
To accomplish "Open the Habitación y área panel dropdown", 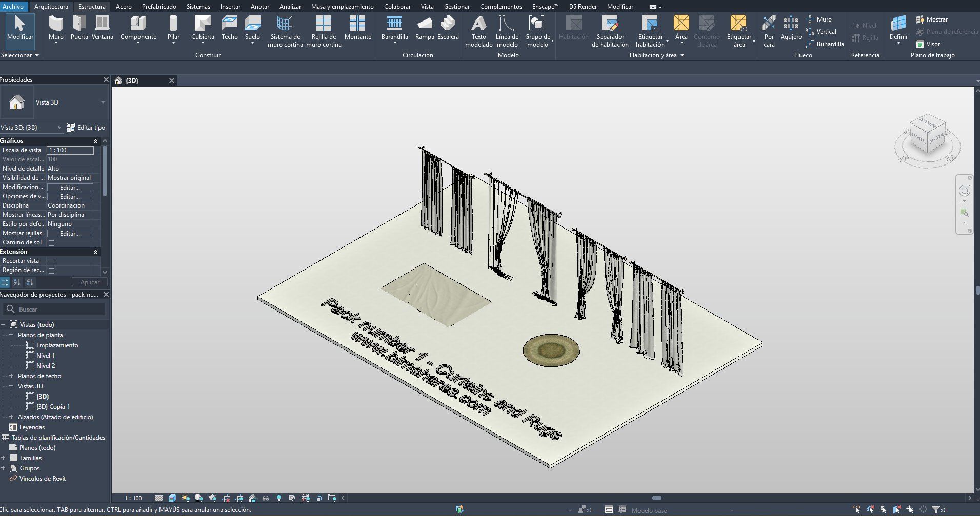I will (656, 55).
